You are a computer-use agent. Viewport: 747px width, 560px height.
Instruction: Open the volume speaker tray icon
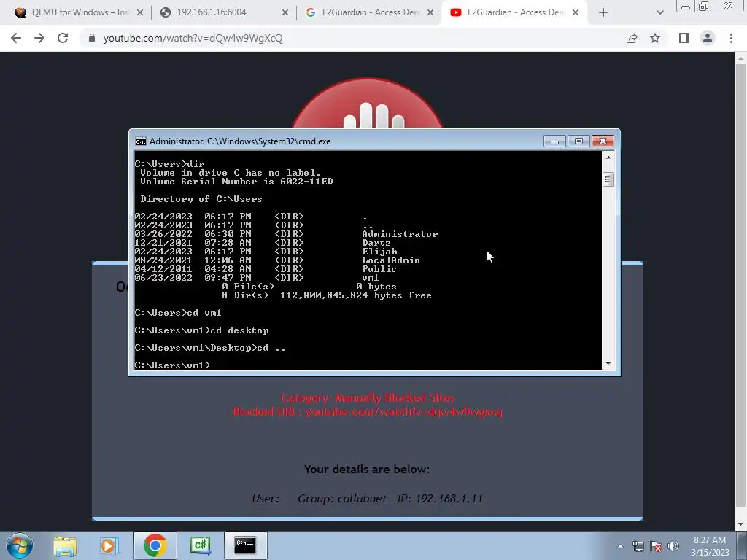(x=673, y=546)
